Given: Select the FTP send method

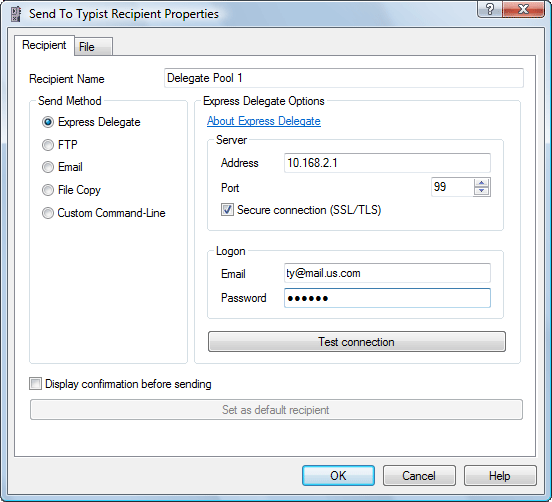Looking at the screenshot, I should [x=48, y=145].
